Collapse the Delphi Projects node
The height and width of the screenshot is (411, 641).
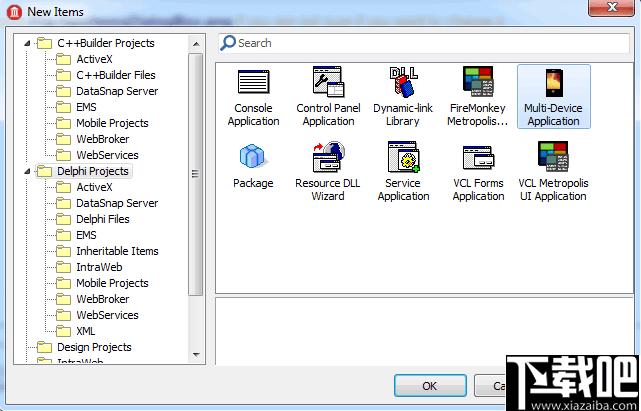pos(27,171)
